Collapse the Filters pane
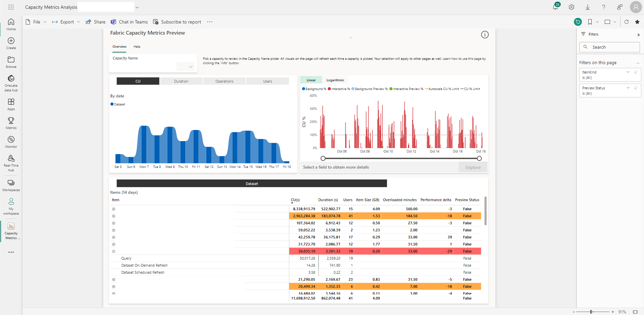 pyautogui.click(x=638, y=35)
